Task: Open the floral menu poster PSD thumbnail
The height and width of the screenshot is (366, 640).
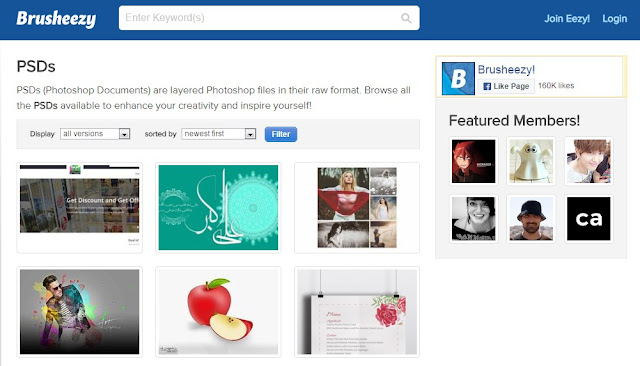Action: pyautogui.click(x=357, y=312)
